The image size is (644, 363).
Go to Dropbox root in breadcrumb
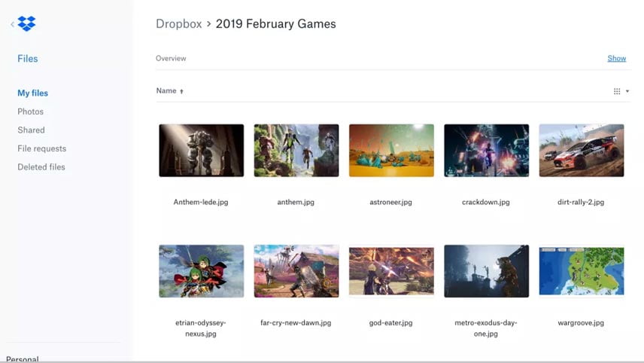tap(178, 24)
